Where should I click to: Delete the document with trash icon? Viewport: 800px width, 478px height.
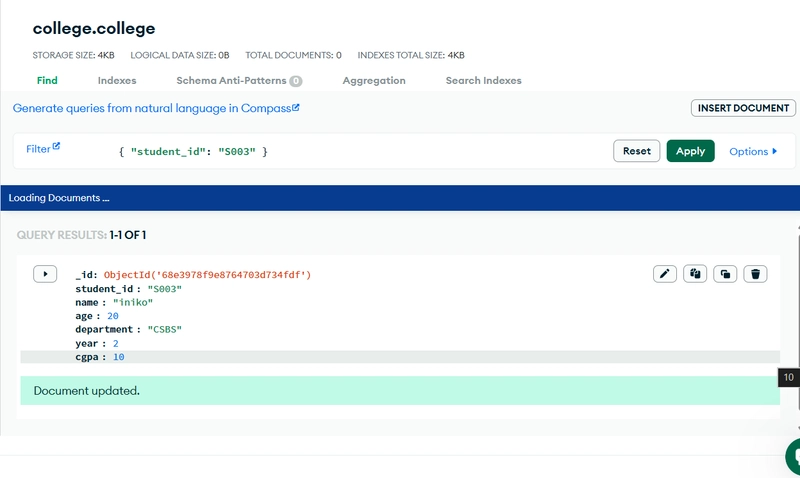coord(756,274)
